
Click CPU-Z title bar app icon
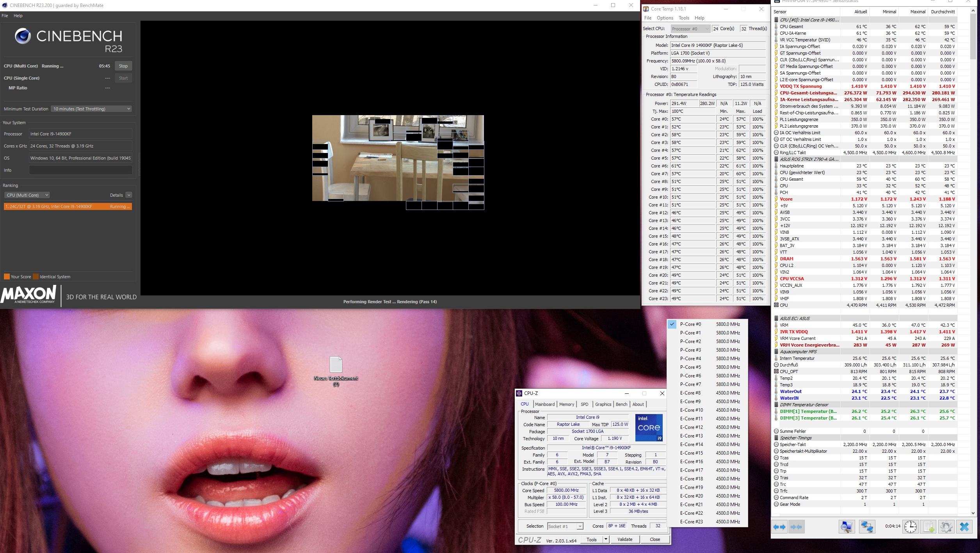tap(519, 393)
